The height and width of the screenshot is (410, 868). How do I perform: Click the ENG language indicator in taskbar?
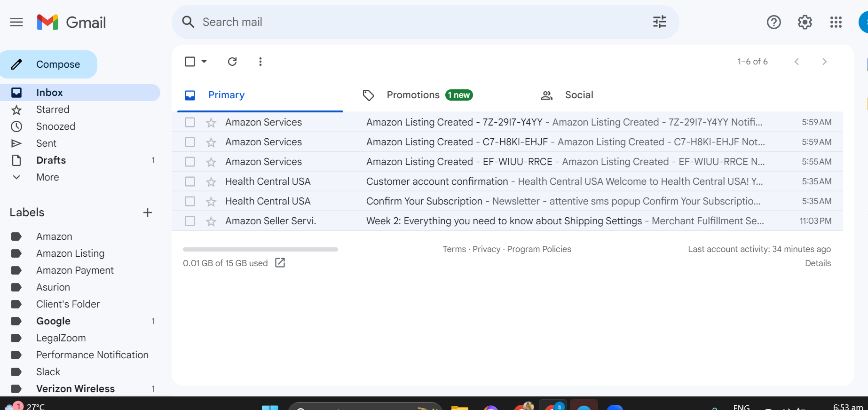pos(742,407)
